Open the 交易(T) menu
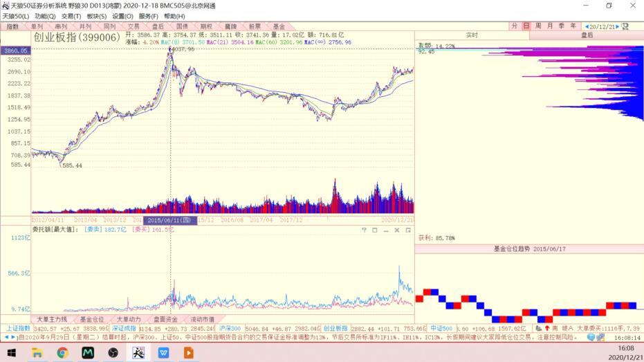 click(71, 16)
